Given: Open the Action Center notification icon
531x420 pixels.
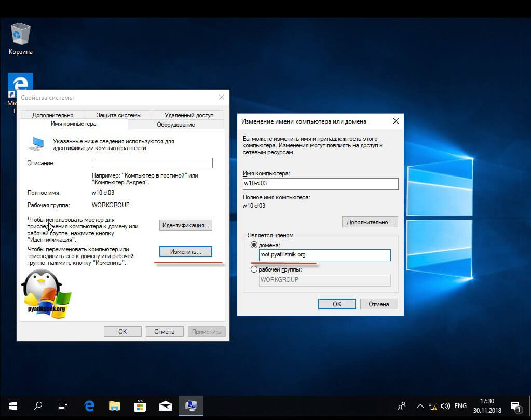Looking at the screenshot, I should (516, 406).
